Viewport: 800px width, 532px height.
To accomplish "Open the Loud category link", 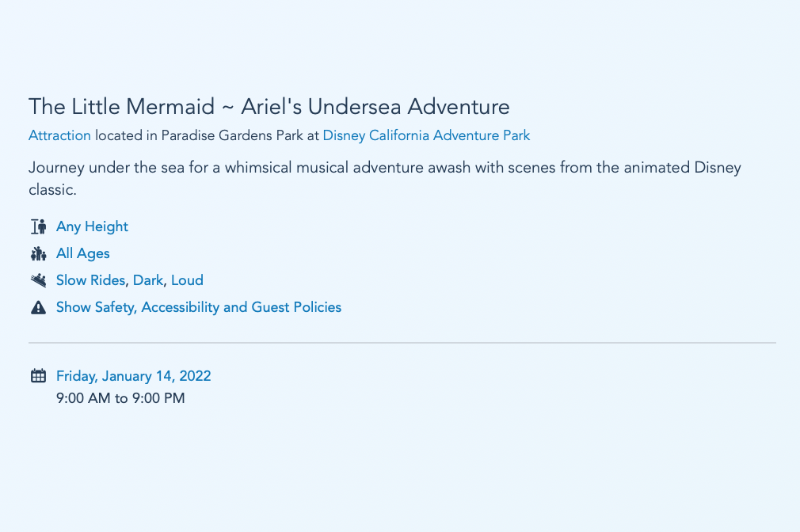I will point(187,280).
